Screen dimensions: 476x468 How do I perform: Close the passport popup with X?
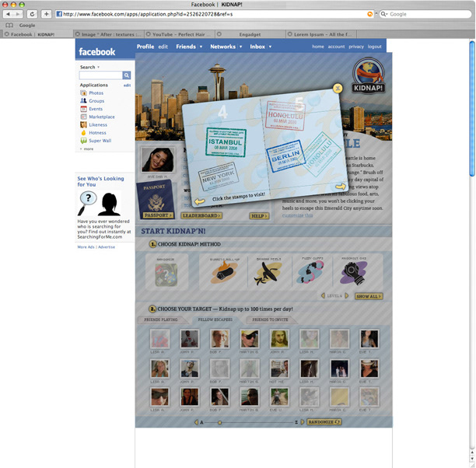tap(338, 88)
